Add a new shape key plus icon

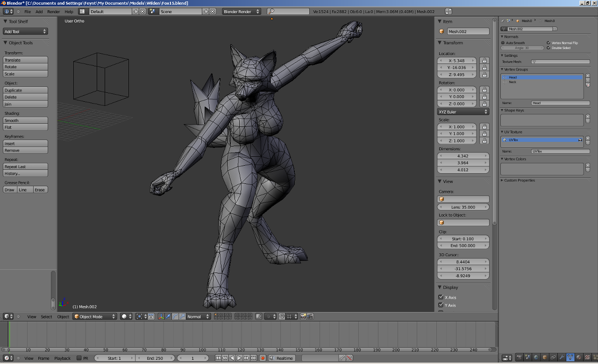588,116
